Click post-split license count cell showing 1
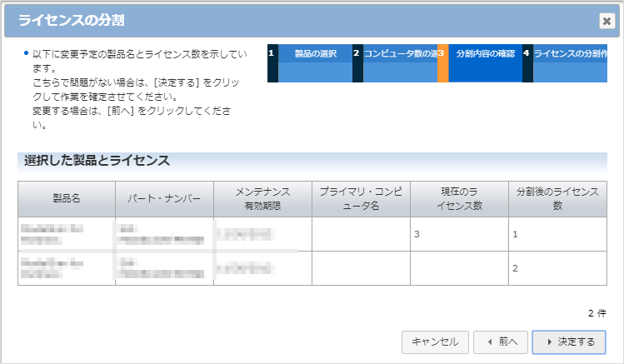The width and height of the screenshot is (624, 364). pyautogui.click(x=557, y=235)
